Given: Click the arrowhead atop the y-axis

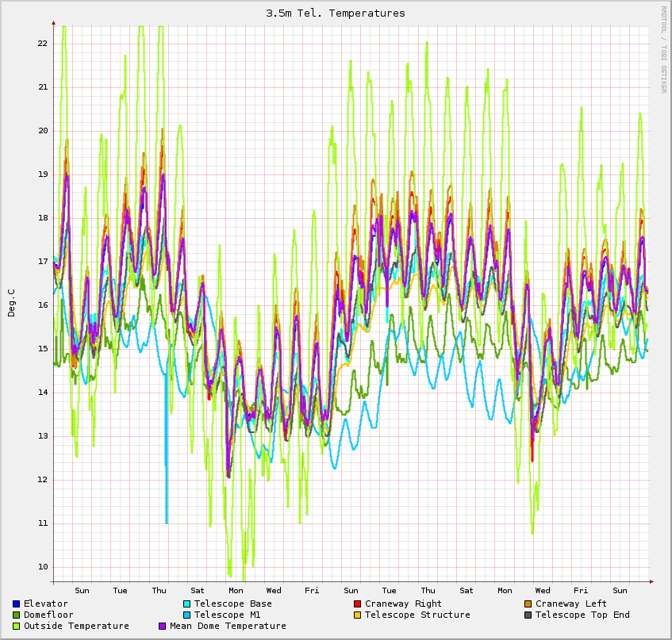Looking at the screenshot, I should pos(53,23).
